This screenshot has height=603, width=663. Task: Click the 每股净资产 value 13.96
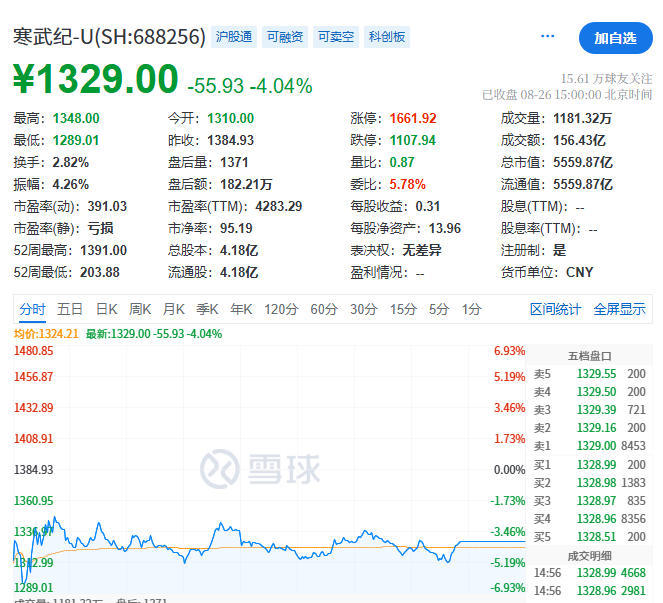coord(445,228)
